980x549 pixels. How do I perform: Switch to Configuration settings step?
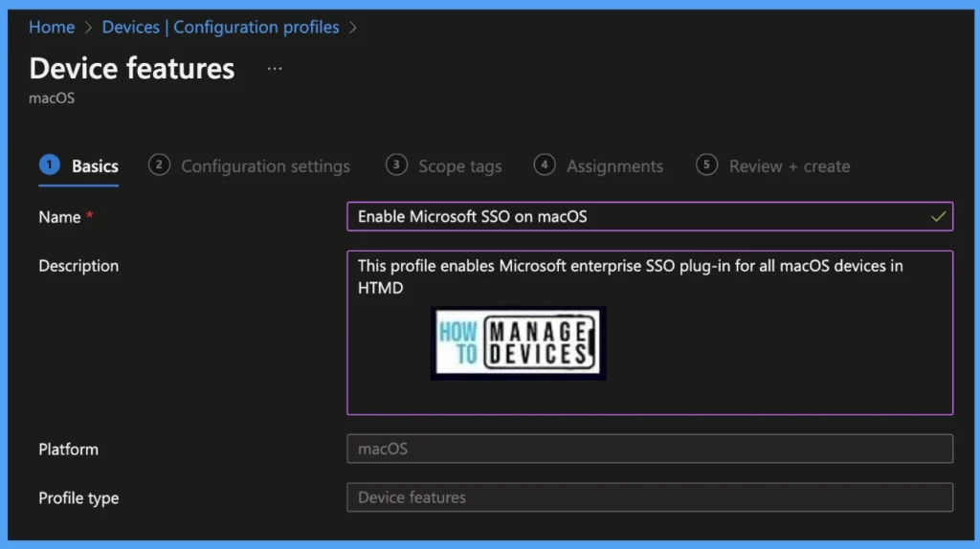pyautogui.click(x=250, y=166)
